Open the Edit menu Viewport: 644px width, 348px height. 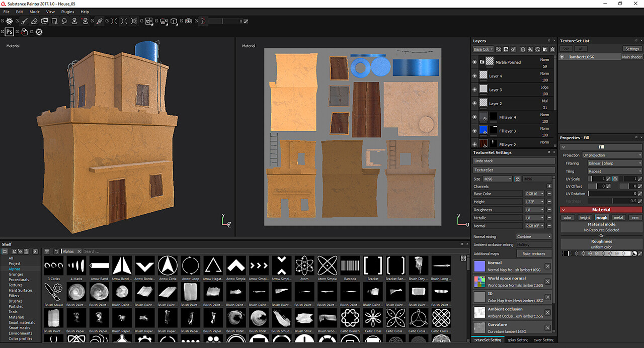[19, 12]
